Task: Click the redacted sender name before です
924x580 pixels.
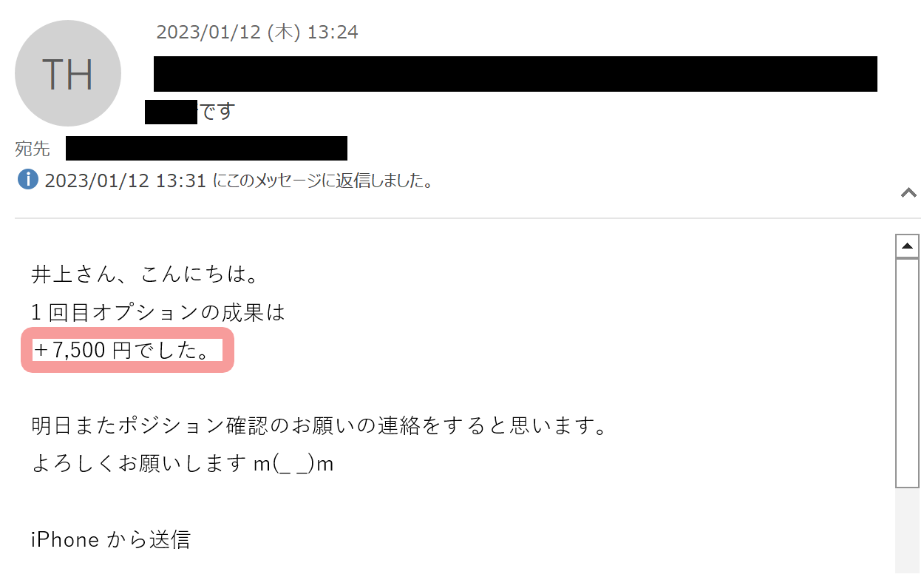Action: click(171, 112)
